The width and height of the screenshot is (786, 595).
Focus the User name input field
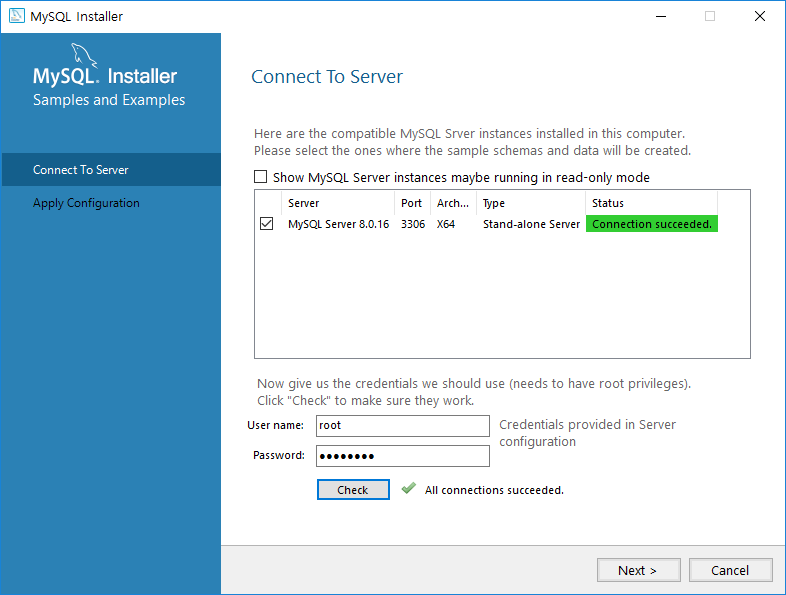(403, 426)
